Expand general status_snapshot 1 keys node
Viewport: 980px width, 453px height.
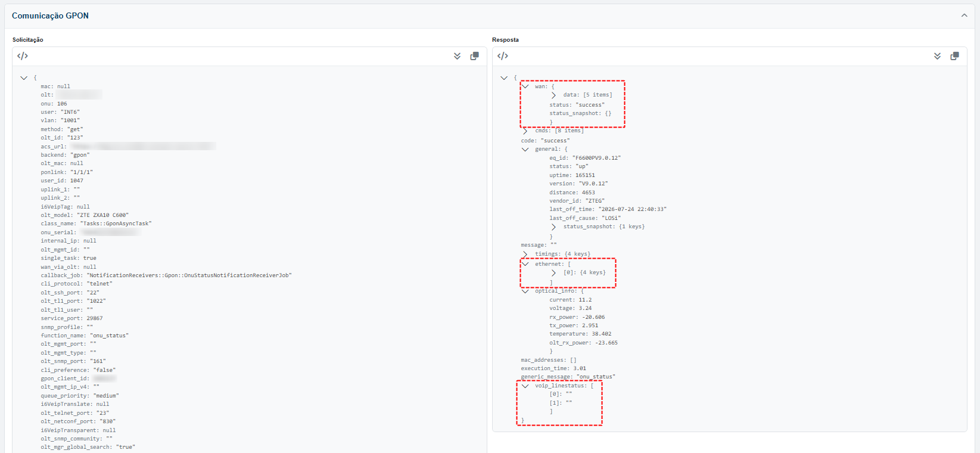click(x=553, y=227)
